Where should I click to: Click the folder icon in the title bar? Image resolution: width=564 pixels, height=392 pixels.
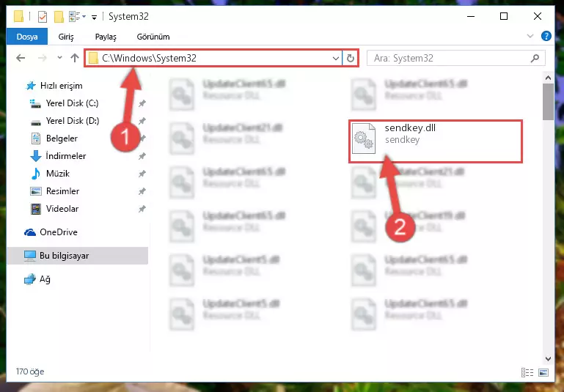(x=19, y=17)
